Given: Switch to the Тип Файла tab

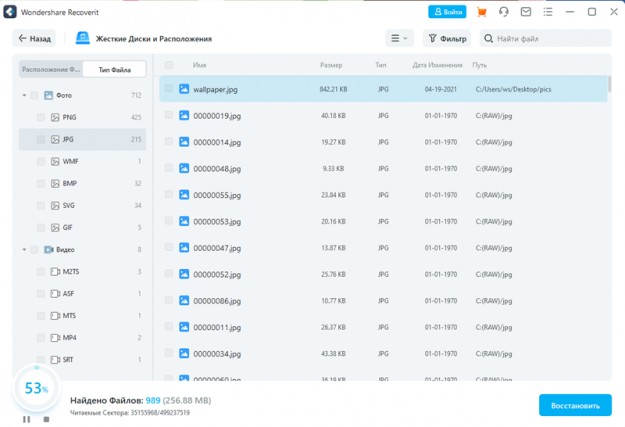Looking at the screenshot, I should tap(113, 70).
